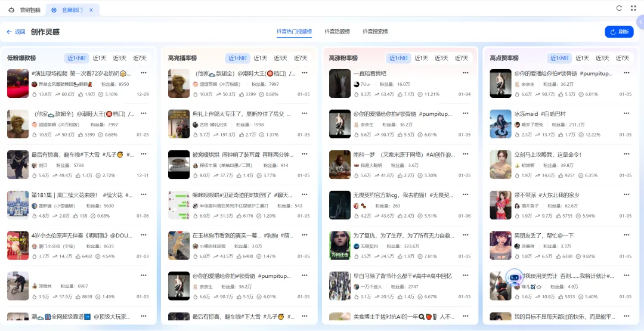Open thumbnail of 一直陪着我吧 video

[340, 83]
